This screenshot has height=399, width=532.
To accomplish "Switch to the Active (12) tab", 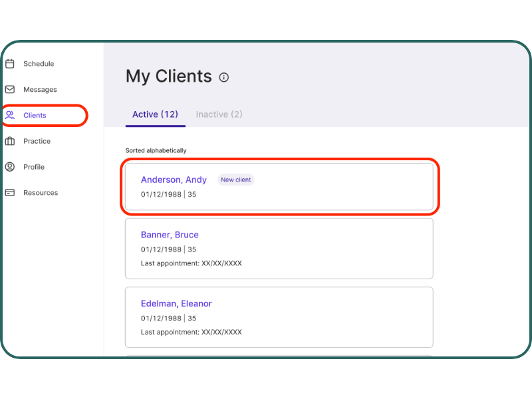I will 156,114.
